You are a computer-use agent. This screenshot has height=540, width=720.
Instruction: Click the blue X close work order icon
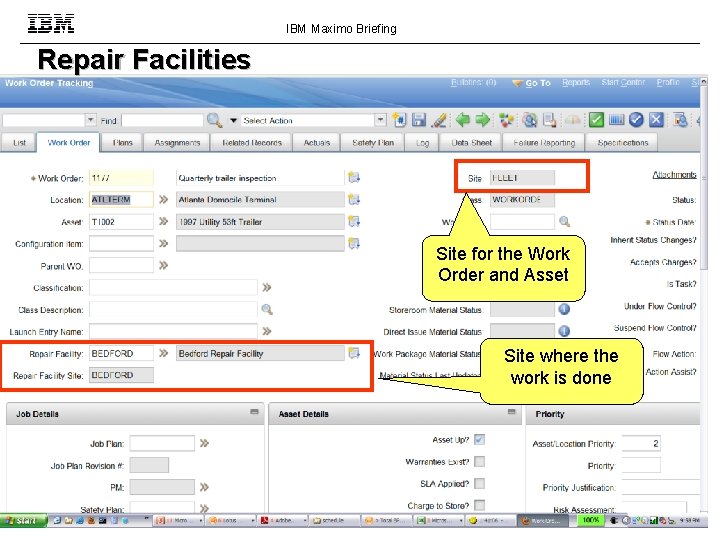click(657, 120)
